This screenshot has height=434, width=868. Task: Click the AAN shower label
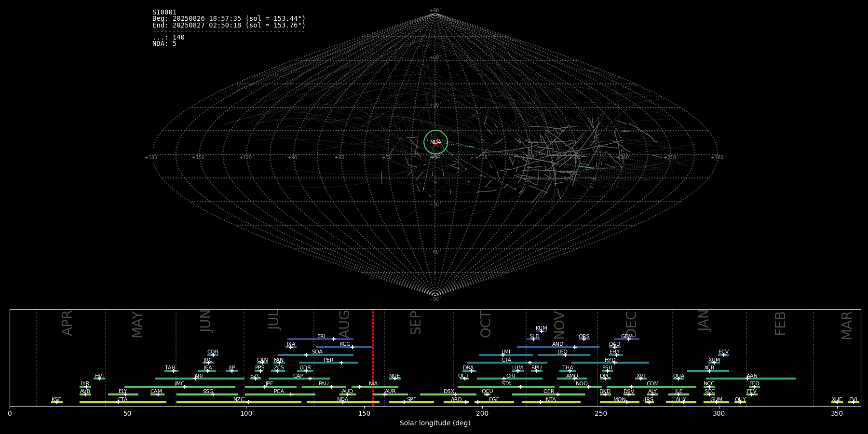pos(752,376)
